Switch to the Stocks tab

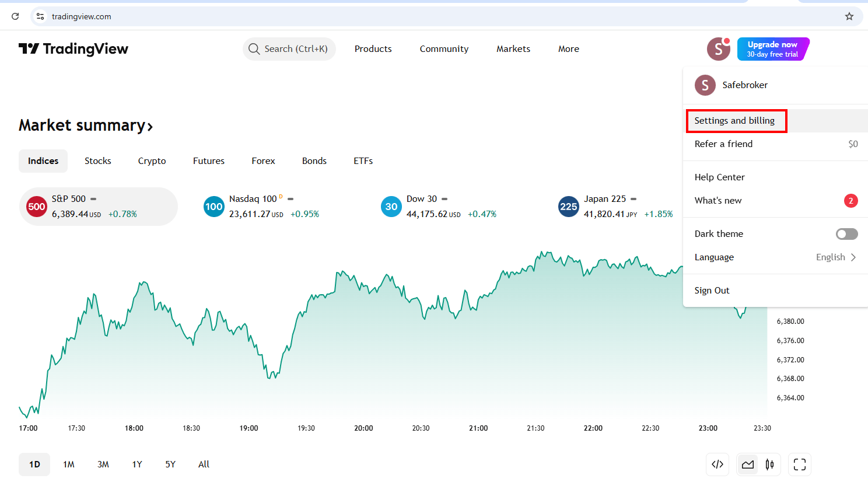click(x=98, y=161)
